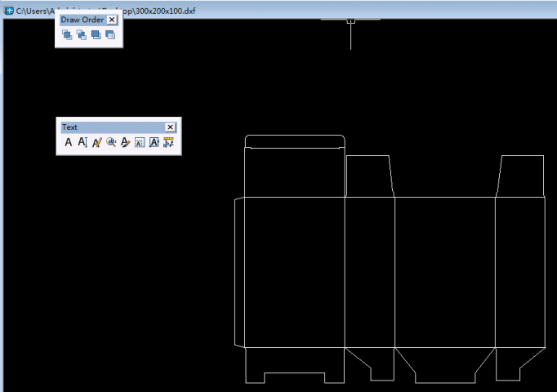Click the Justify Text tool
The width and height of the screenshot is (557, 392).
tap(154, 142)
